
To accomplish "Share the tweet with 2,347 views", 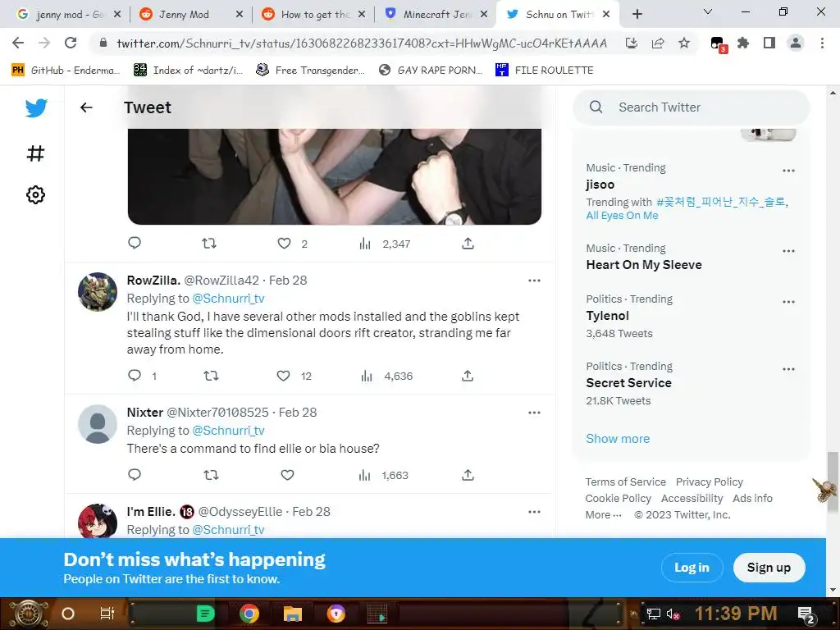I will [x=468, y=244].
